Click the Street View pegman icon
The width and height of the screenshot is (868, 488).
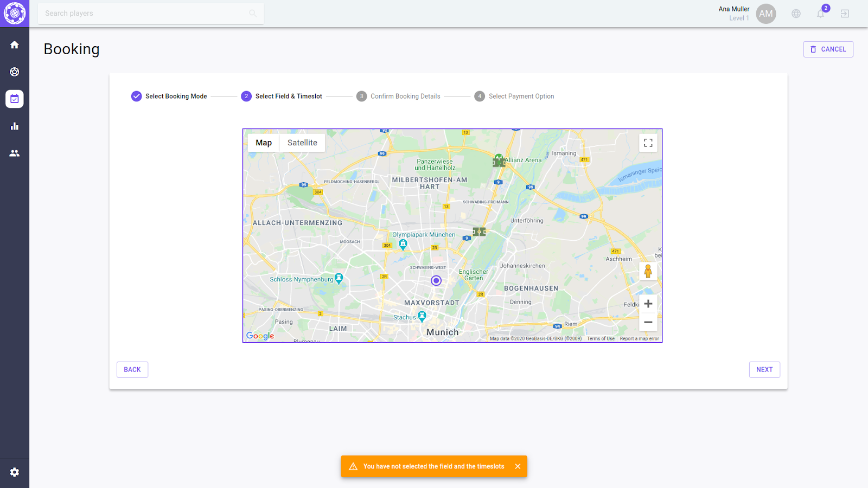[x=648, y=271]
